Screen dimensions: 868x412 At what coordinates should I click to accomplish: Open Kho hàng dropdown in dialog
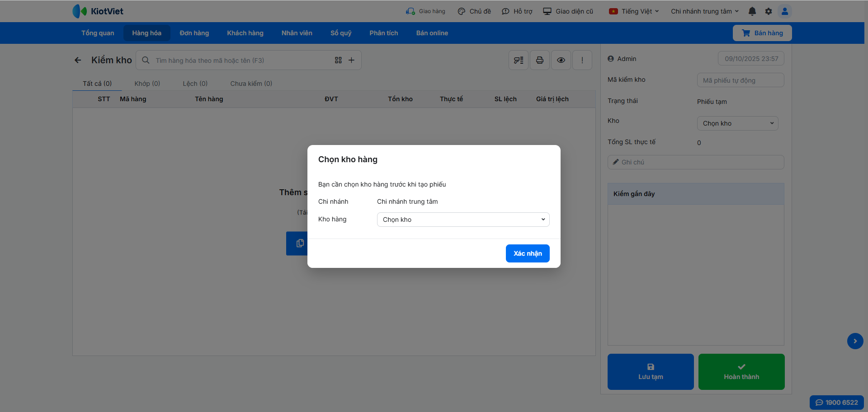pos(463,220)
